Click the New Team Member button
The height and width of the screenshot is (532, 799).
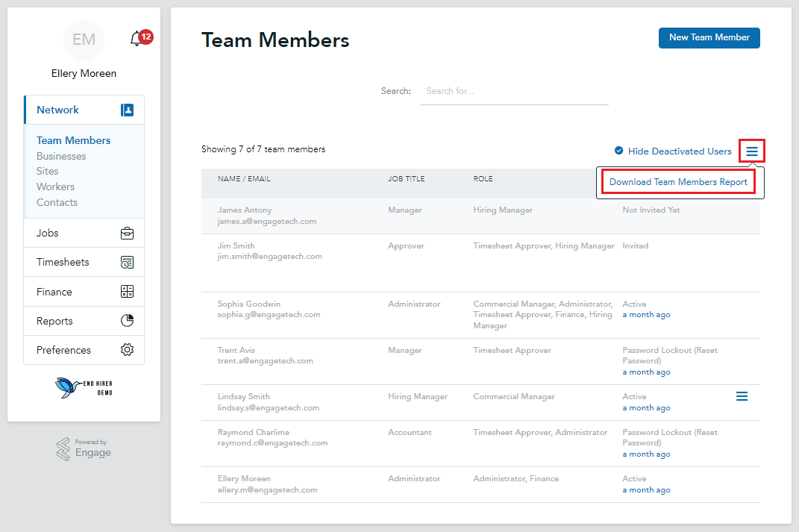pos(709,37)
